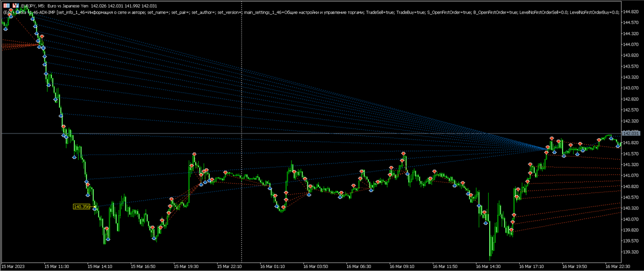This screenshot has height=271, width=644.
Task: Click the 15 Mar 22:10 time label
Action: click(230, 266)
